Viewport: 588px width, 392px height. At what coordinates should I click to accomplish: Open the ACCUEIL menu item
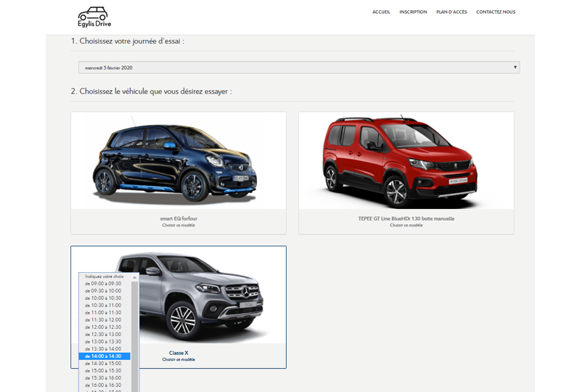point(381,12)
